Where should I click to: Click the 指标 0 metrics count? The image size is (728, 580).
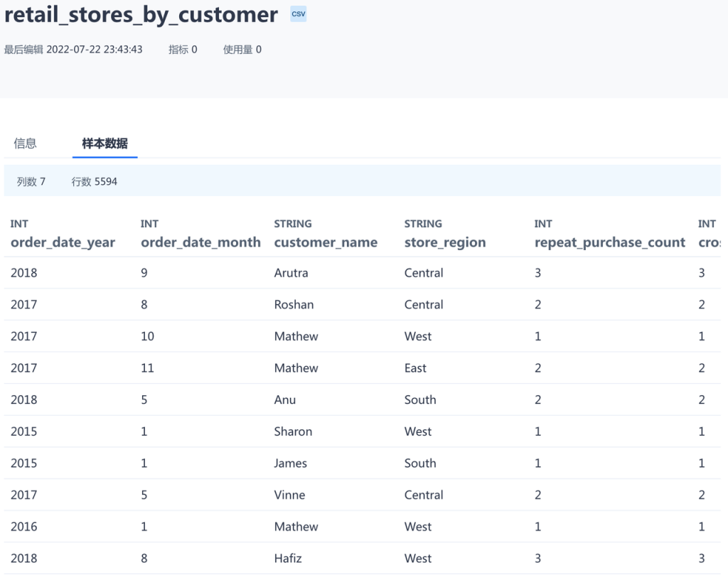point(183,50)
